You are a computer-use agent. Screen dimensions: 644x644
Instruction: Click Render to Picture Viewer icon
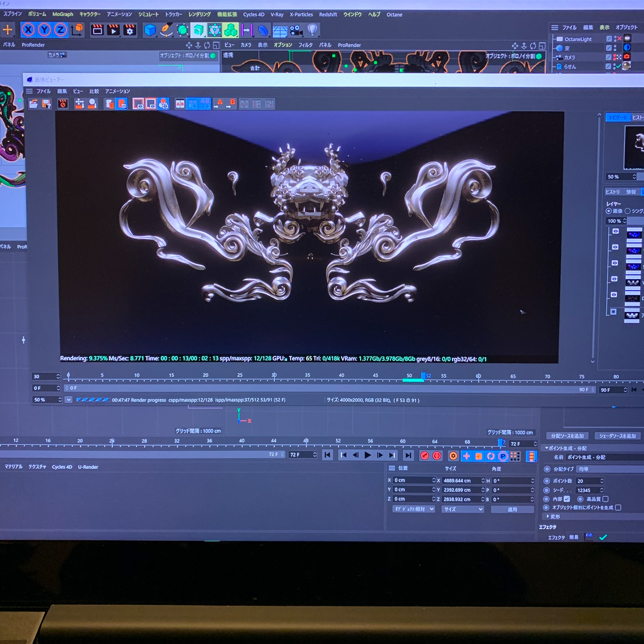[x=113, y=30]
